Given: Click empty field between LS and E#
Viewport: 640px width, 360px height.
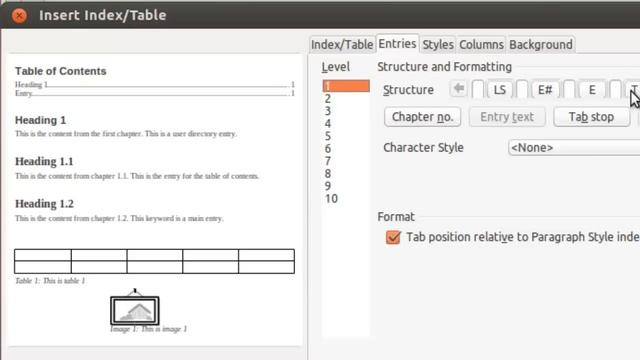Looking at the screenshot, I should pos(522,90).
